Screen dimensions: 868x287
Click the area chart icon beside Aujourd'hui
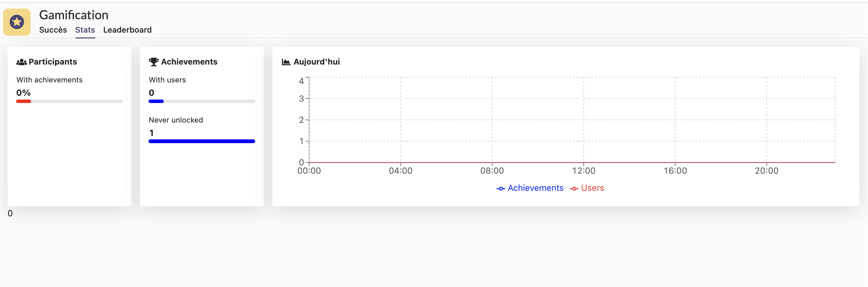[x=286, y=62]
